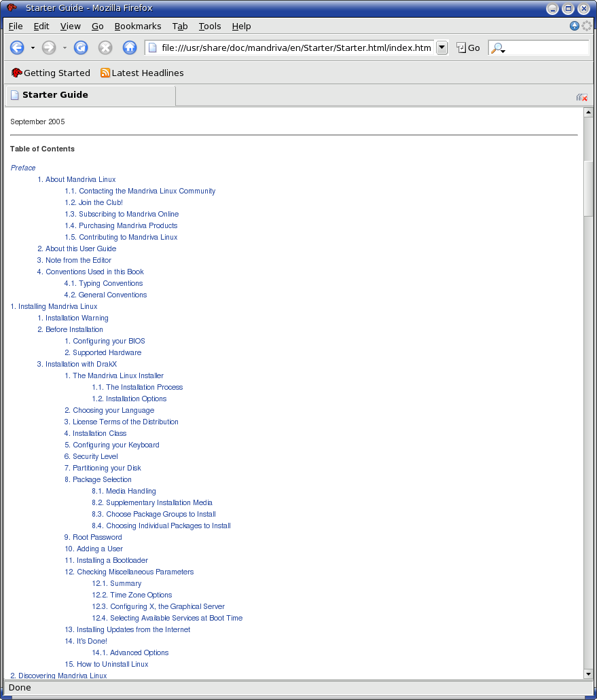
Task: Click the Forward navigation arrow
Action: [49, 48]
